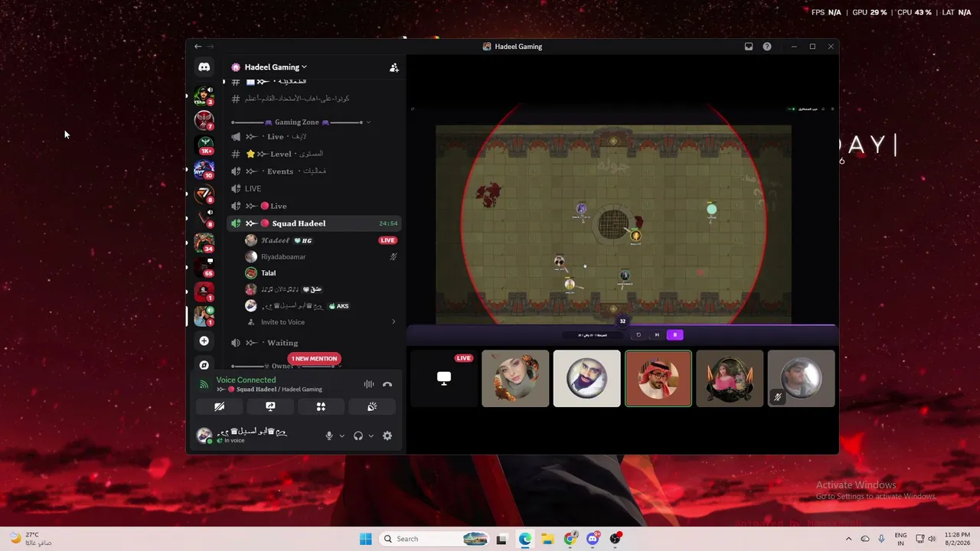The height and width of the screenshot is (551, 980).
Task: Select the participant tile with the muted mic badge
Action: pyautogui.click(x=801, y=378)
